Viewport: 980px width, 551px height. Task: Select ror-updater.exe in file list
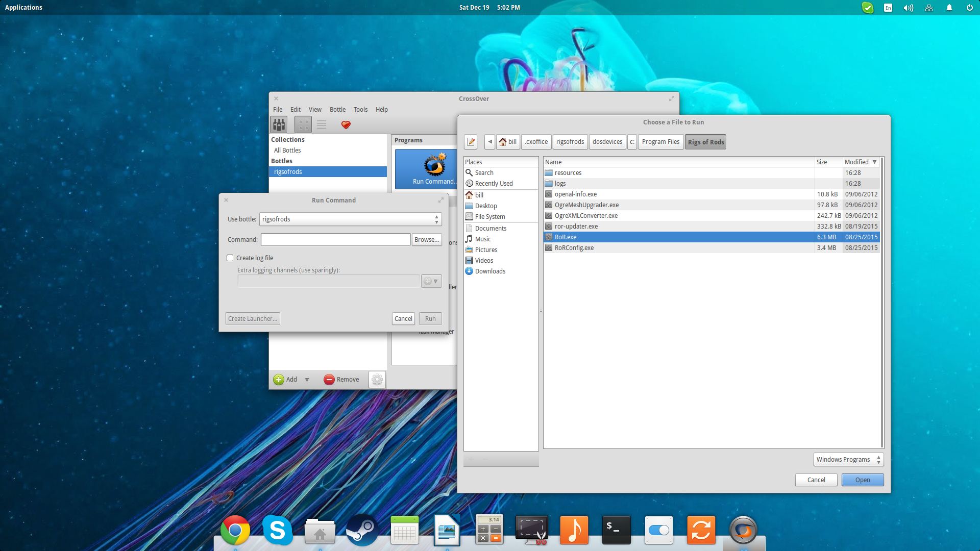tap(712, 227)
